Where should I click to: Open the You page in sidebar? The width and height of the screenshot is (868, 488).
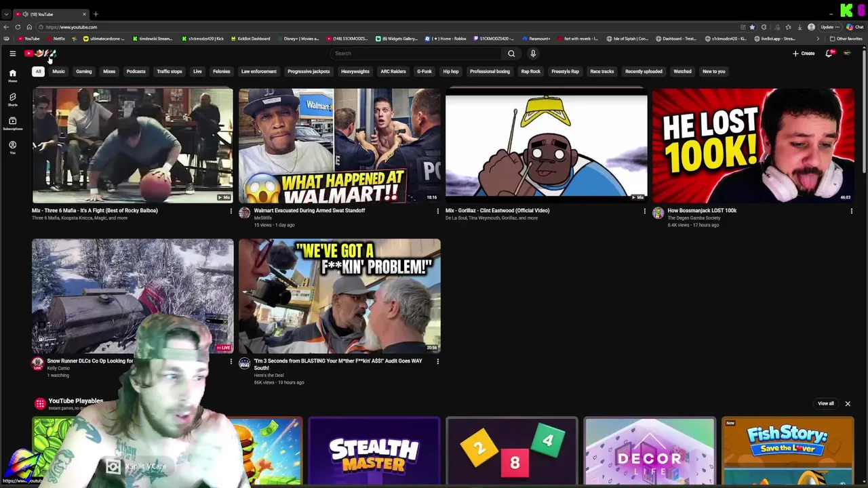(12, 147)
